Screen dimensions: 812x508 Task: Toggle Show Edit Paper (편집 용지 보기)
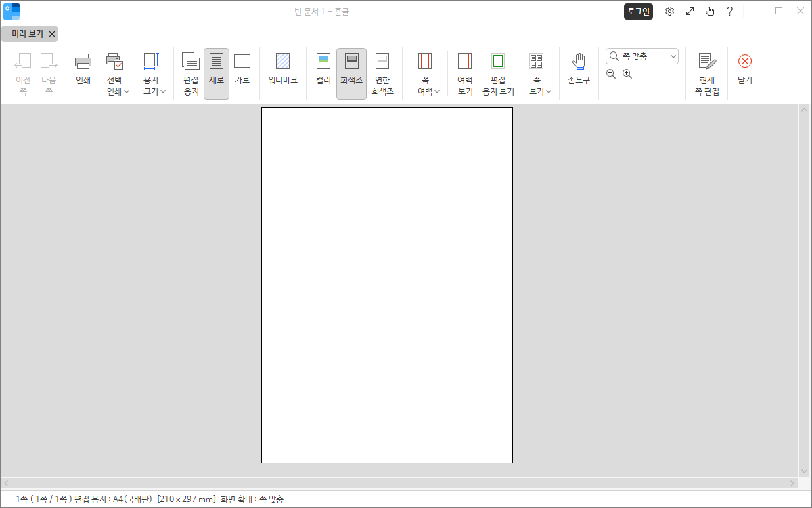coord(498,75)
